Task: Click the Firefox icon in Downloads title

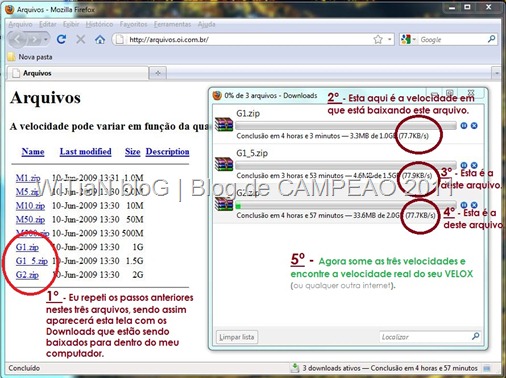Action: [217, 96]
